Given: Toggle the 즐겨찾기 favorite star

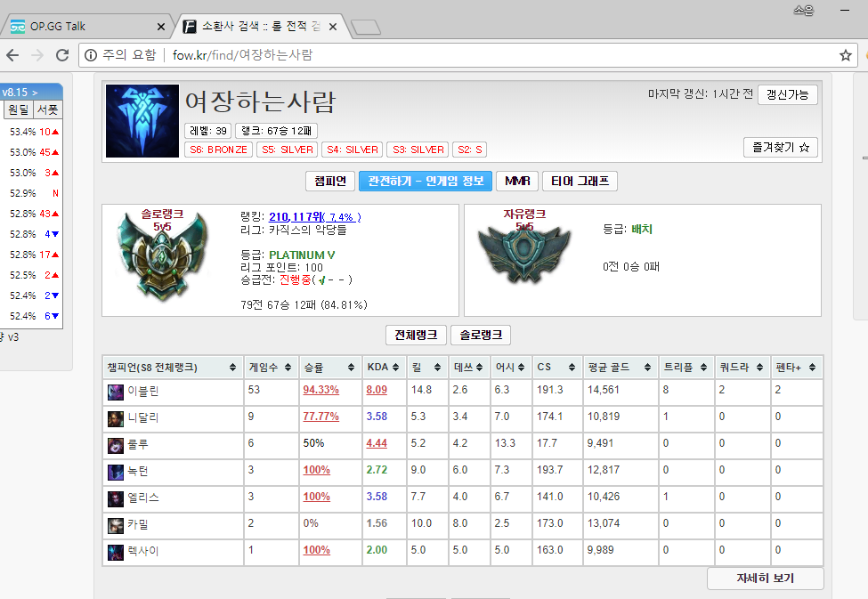Looking at the screenshot, I should click(780, 148).
